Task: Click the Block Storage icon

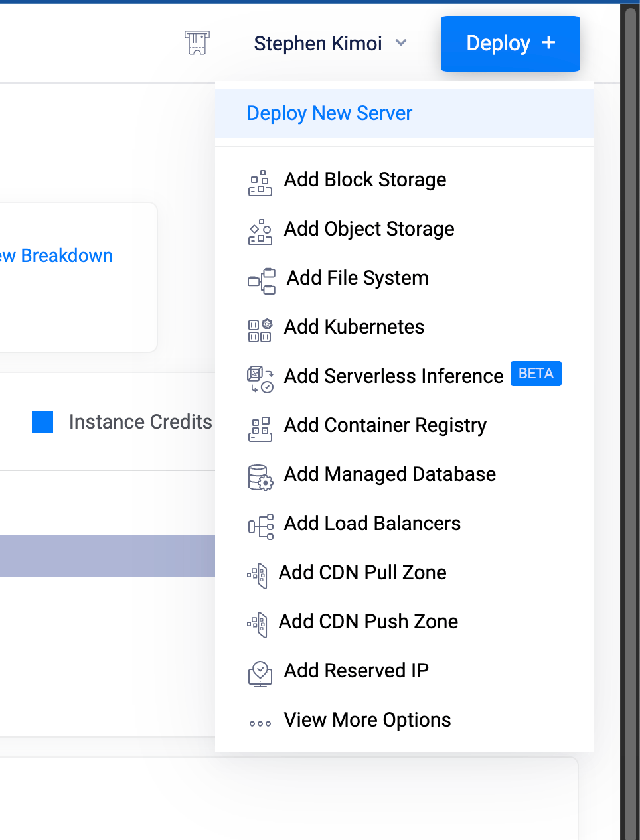Action: 260,182
